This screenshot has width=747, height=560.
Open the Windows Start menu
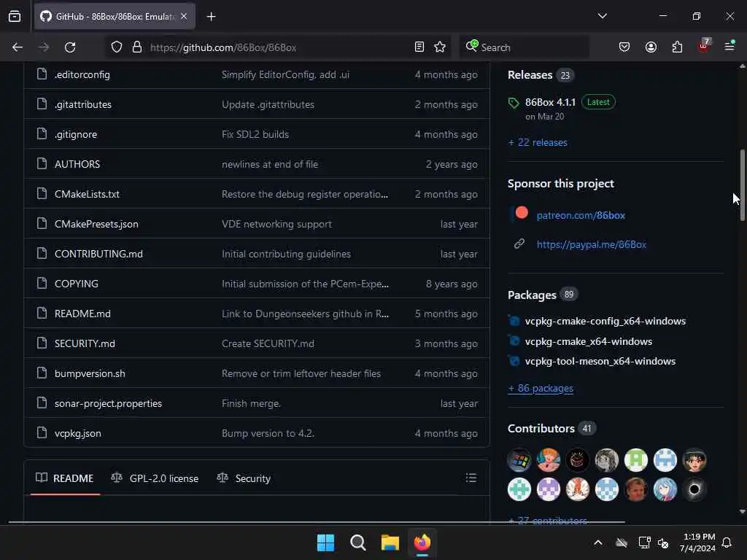tap(325, 542)
